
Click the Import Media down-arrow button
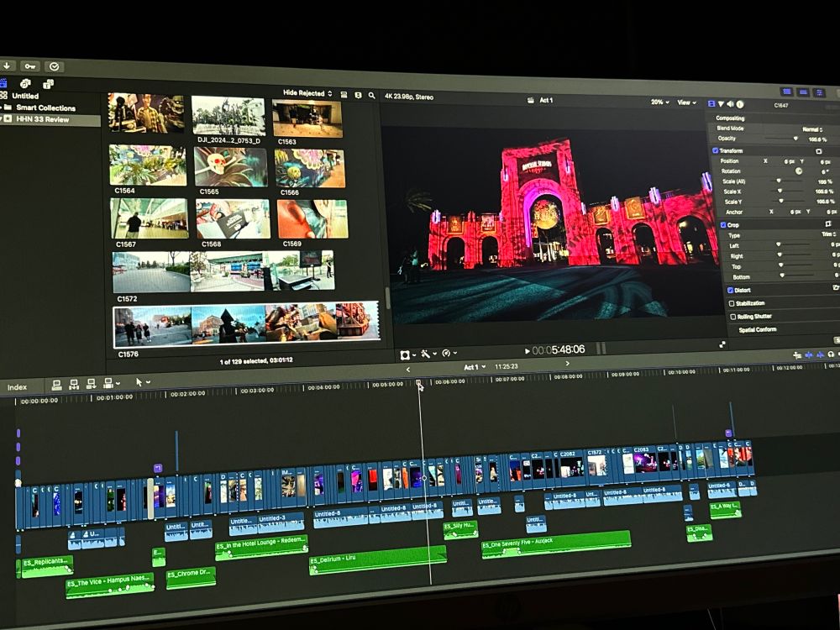[7, 66]
